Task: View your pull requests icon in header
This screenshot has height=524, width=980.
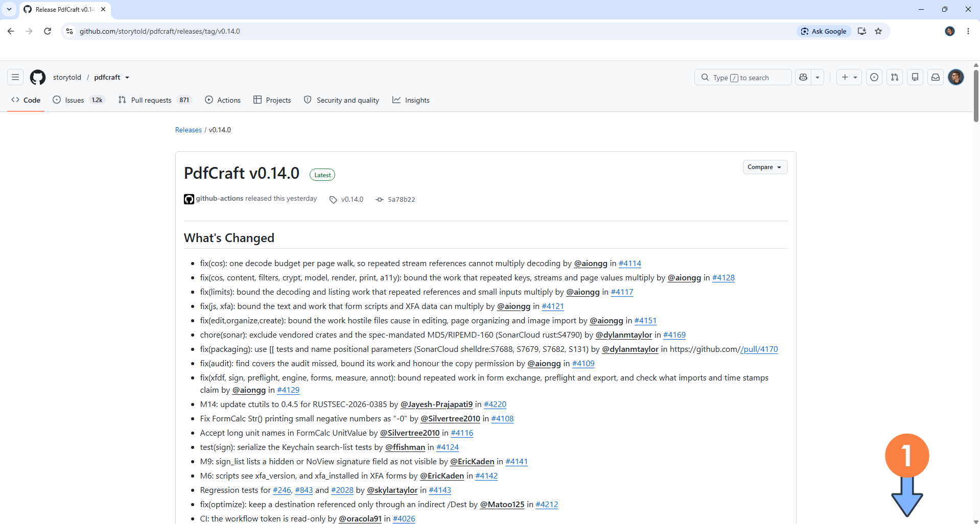Action: click(x=895, y=77)
